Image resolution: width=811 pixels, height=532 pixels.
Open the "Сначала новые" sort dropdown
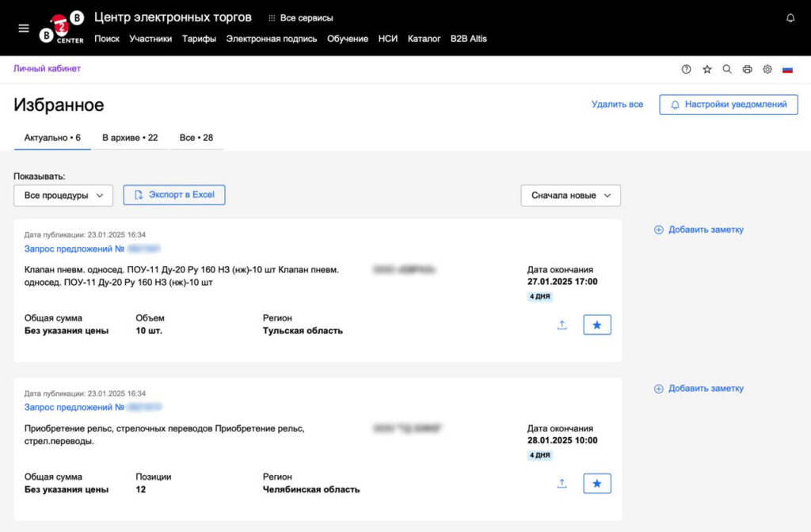[570, 196]
